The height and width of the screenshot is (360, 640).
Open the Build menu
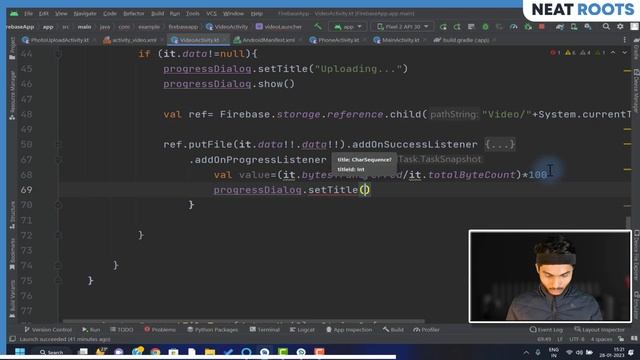coord(157,13)
